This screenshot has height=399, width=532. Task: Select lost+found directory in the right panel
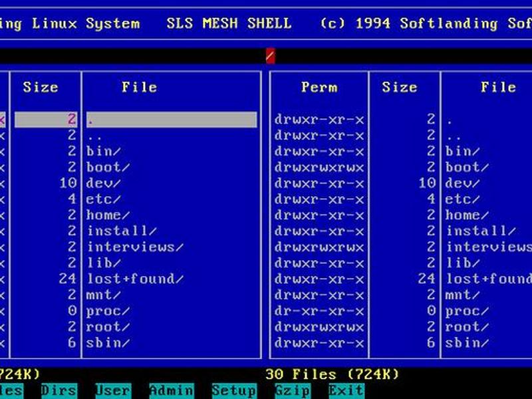click(489, 279)
